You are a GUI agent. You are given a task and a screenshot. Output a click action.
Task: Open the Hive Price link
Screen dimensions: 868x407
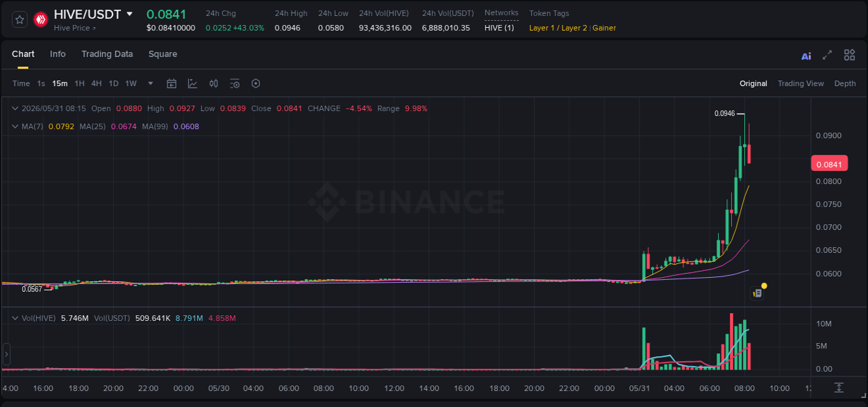point(75,28)
